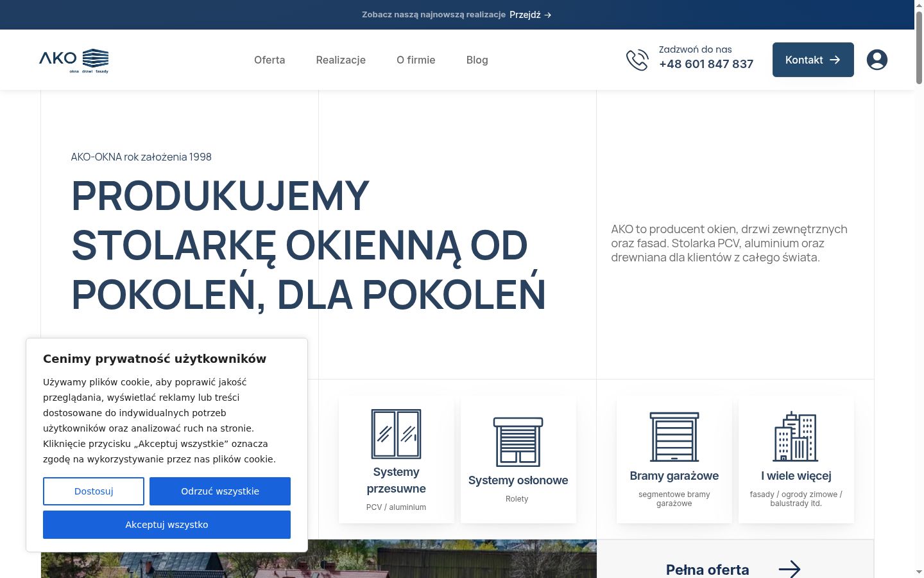This screenshot has height=578, width=924.
Task: Click the page vertical scrollbar thumb
Action: [919, 47]
